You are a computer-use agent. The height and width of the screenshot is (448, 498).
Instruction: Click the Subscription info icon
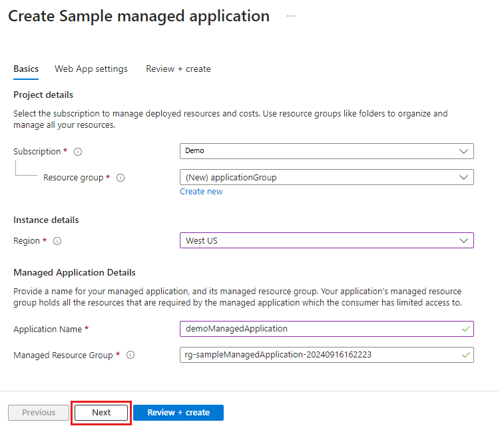[x=78, y=152]
